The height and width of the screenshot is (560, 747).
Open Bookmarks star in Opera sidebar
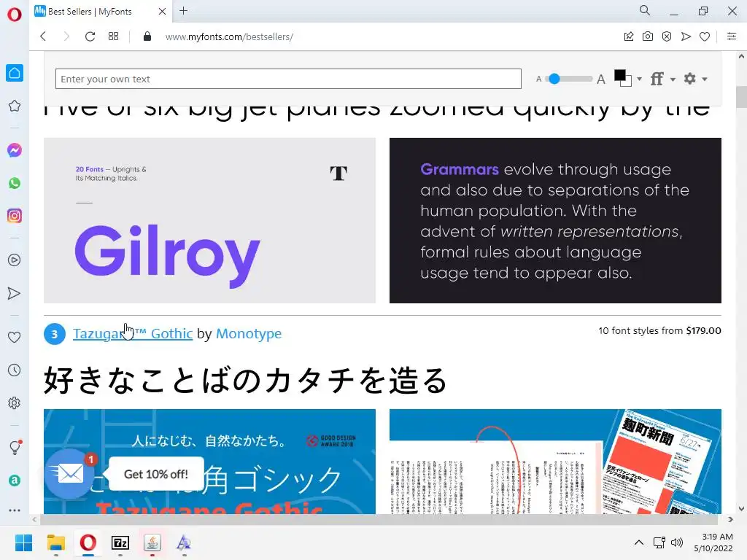pyautogui.click(x=15, y=106)
